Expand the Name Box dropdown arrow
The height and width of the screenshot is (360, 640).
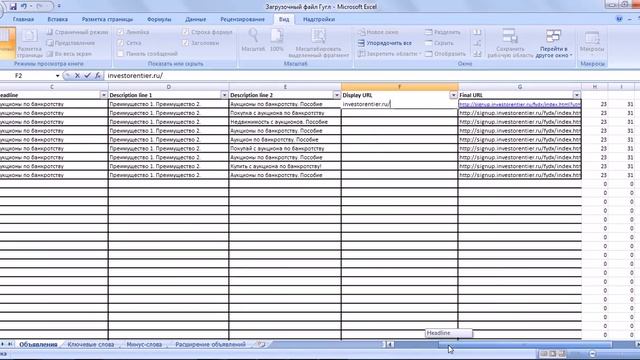coord(58,76)
